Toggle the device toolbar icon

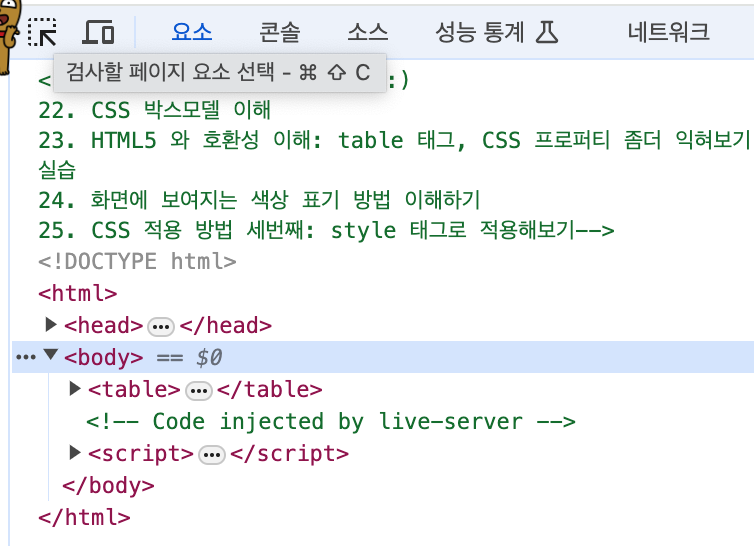[x=98, y=32]
